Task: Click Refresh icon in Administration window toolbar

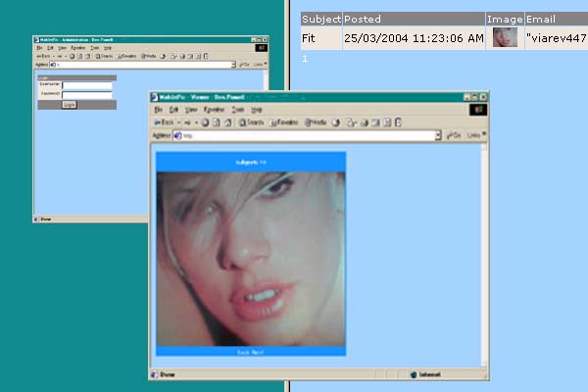Action: click(80, 56)
